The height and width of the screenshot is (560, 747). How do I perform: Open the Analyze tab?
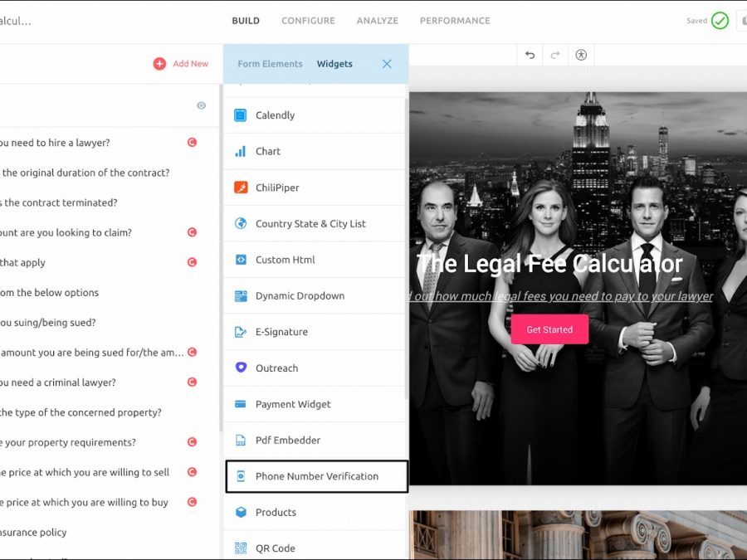[x=377, y=21]
